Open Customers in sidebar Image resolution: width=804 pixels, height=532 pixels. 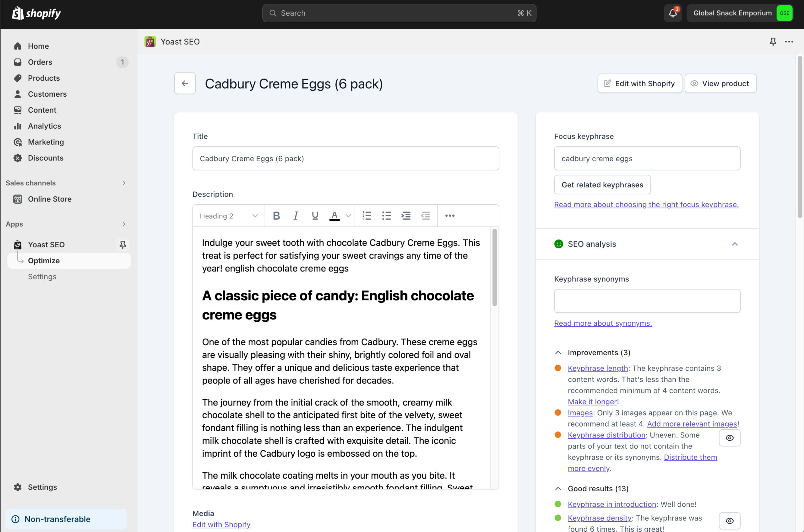click(x=47, y=94)
